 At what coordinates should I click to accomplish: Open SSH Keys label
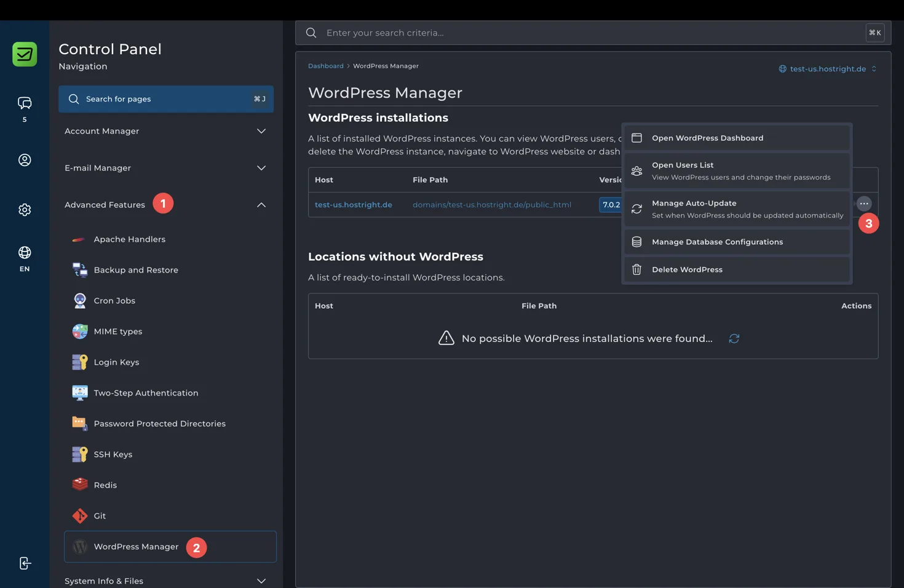113,455
